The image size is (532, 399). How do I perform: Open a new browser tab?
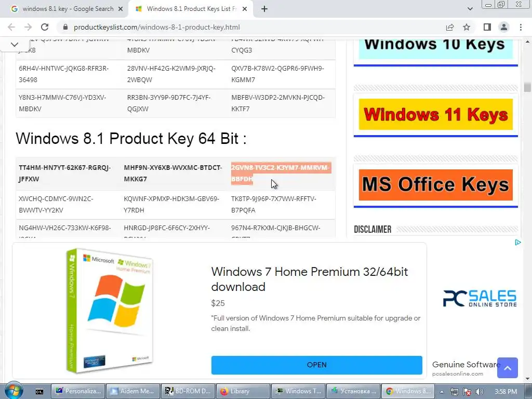pos(264,9)
